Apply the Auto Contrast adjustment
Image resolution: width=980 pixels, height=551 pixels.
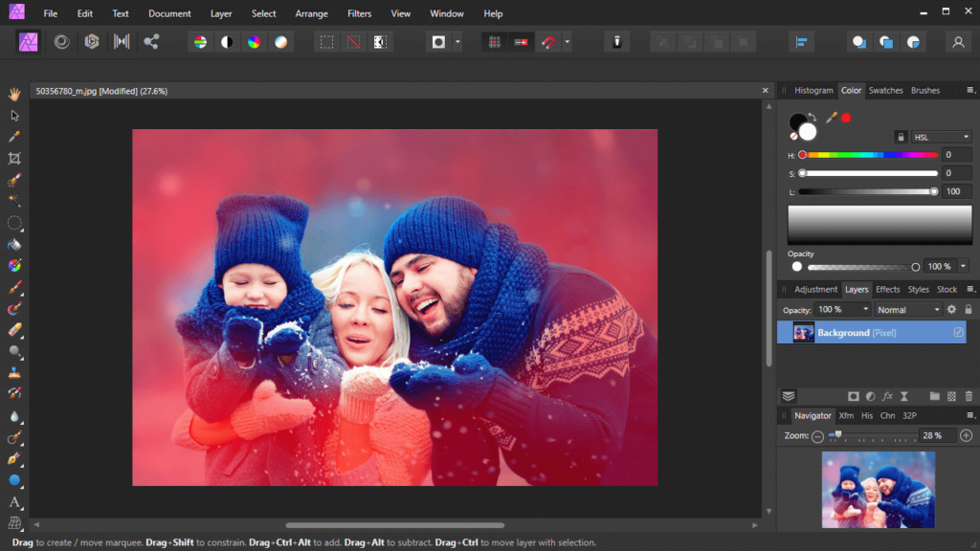[226, 42]
